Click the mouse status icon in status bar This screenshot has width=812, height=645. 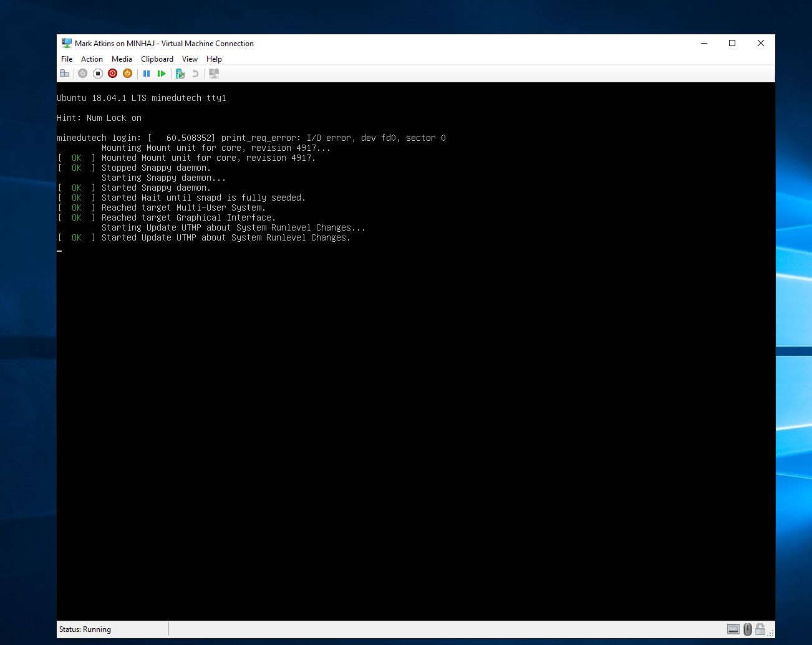(x=747, y=629)
